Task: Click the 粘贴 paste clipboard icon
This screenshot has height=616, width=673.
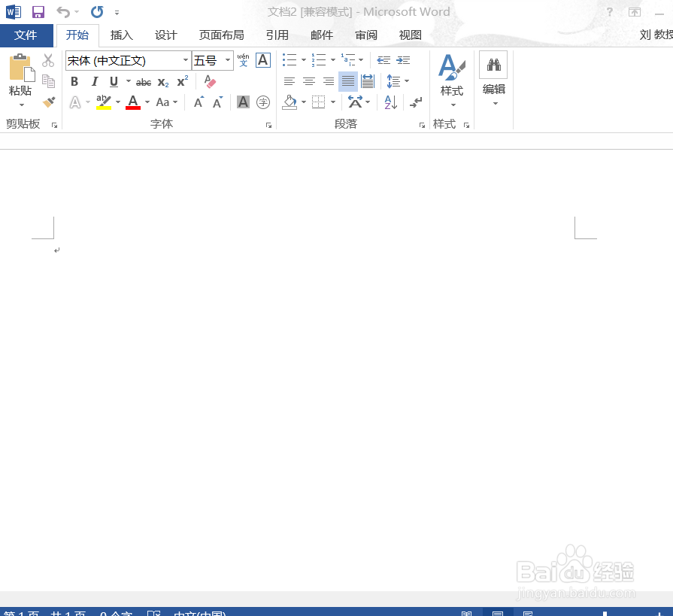Action: [21, 68]
